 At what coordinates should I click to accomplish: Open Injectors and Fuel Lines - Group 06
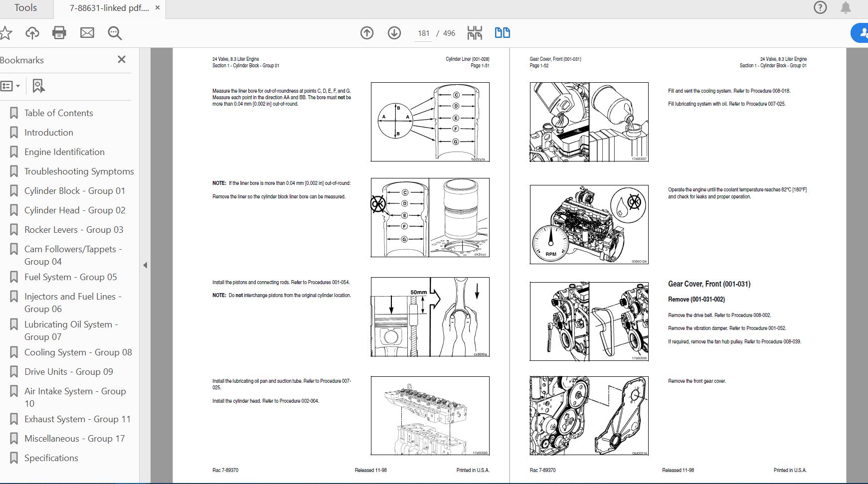click(x=73, y=303)
